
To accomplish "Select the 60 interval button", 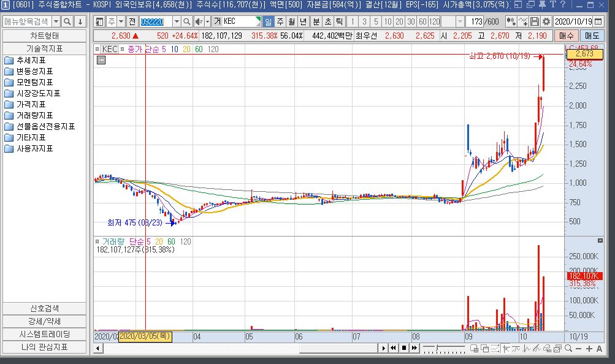I will pyautogui.click(x=422, y=21).
